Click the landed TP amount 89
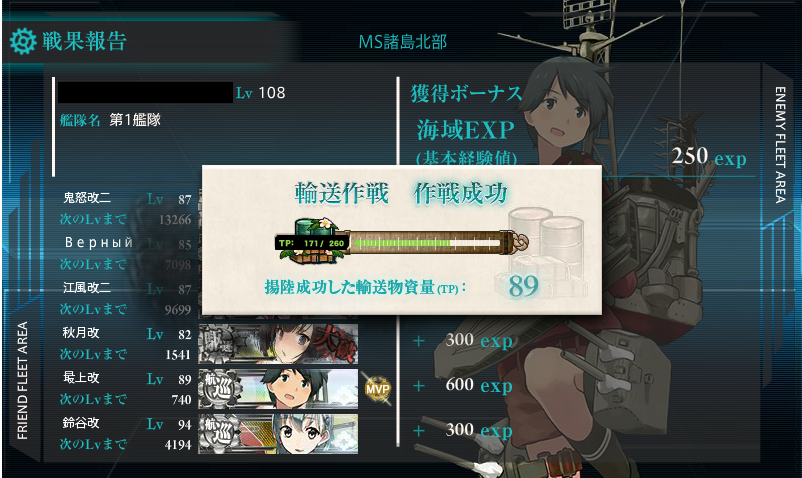Screen dimensions: 802x478 tap(523, 286)
